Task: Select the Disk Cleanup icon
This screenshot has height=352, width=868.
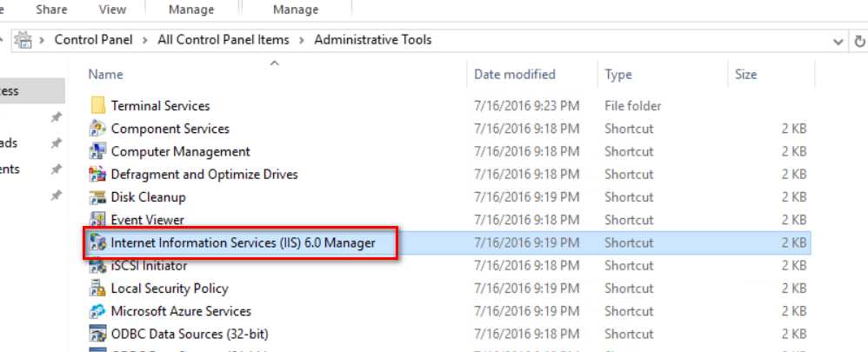Action: click(x=97, y=197)
